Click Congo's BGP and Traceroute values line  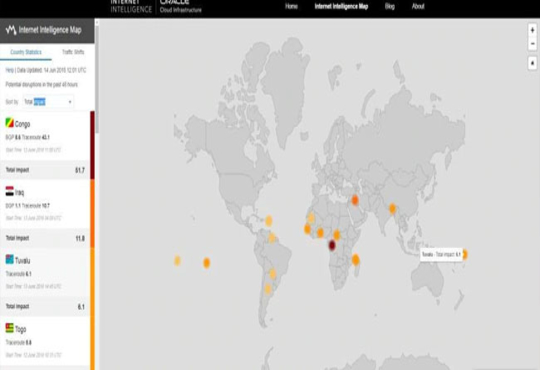pos(28,137)
